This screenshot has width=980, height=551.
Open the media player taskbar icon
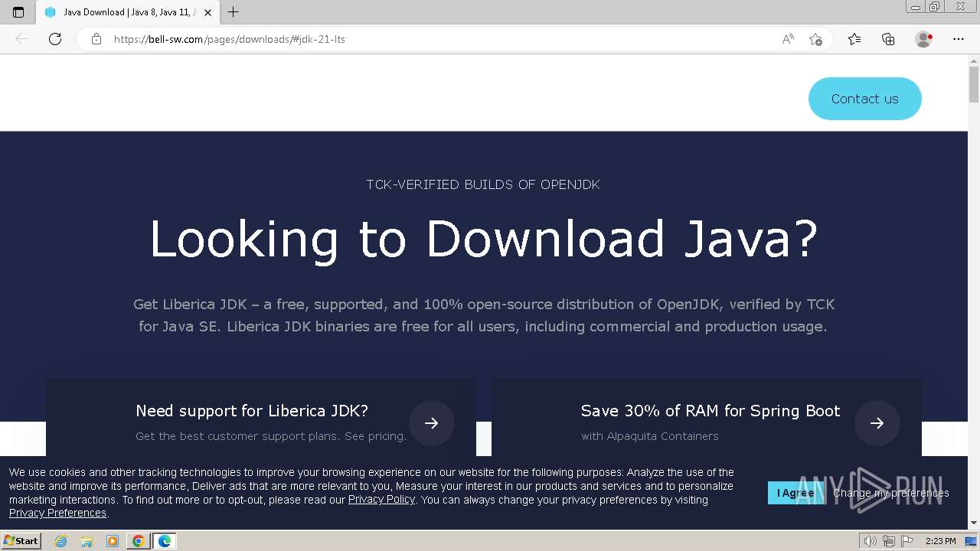pyautogui.click(x=113, y=541)
